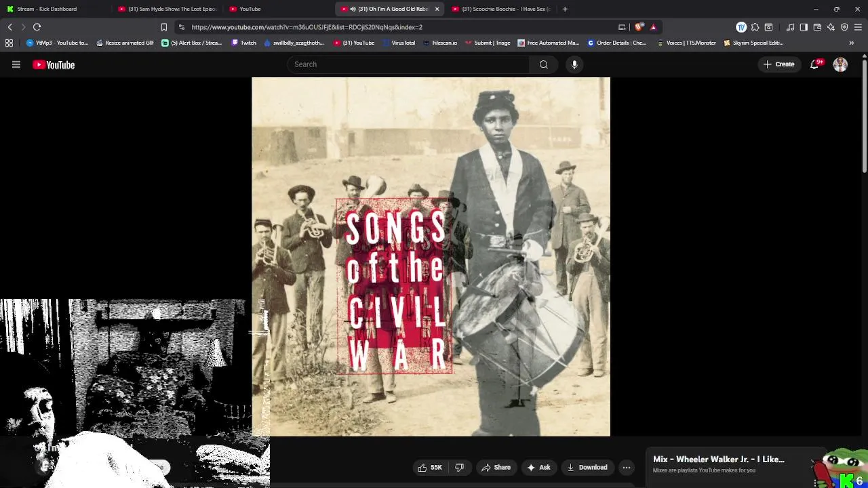Like the video with 55K likes

pos(430,467)
